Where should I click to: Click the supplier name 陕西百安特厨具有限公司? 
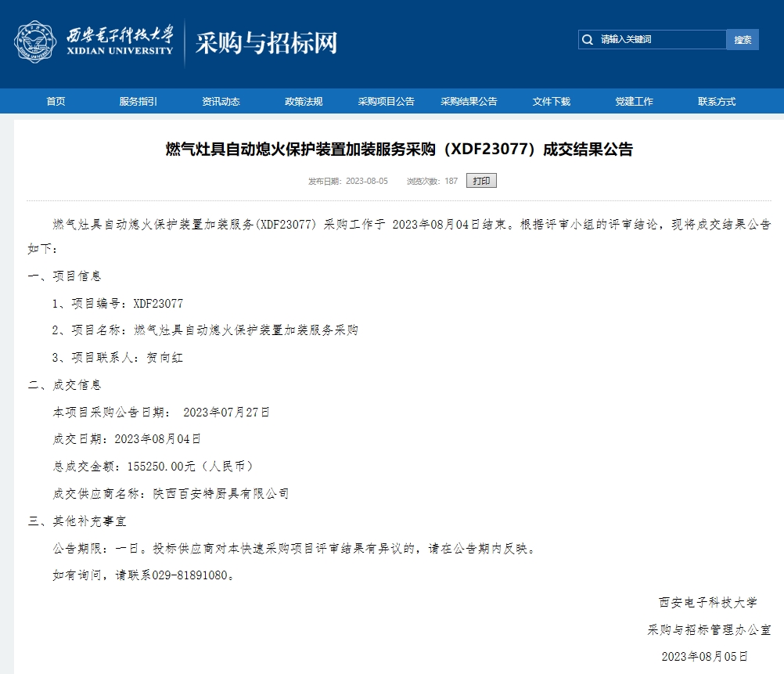(x=221, y=494)
